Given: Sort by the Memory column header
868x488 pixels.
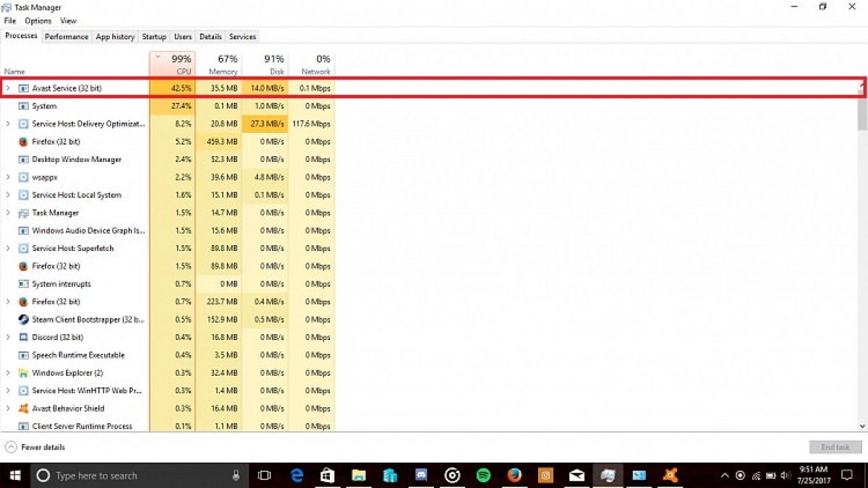Looking at the screenshot, I should (218, 64).
